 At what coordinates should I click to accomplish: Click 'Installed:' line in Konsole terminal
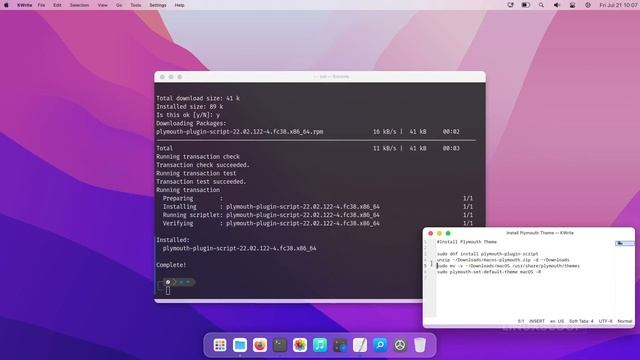(x=173, y=240)
